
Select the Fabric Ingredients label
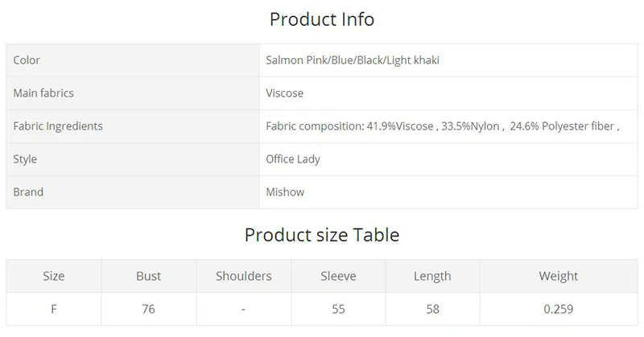[58, 126]
